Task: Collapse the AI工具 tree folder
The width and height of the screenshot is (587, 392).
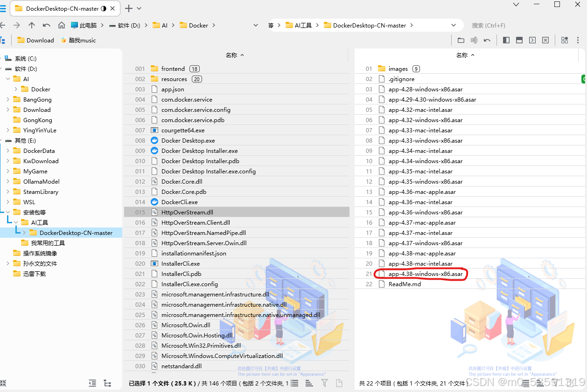Action: coord(16,222)
